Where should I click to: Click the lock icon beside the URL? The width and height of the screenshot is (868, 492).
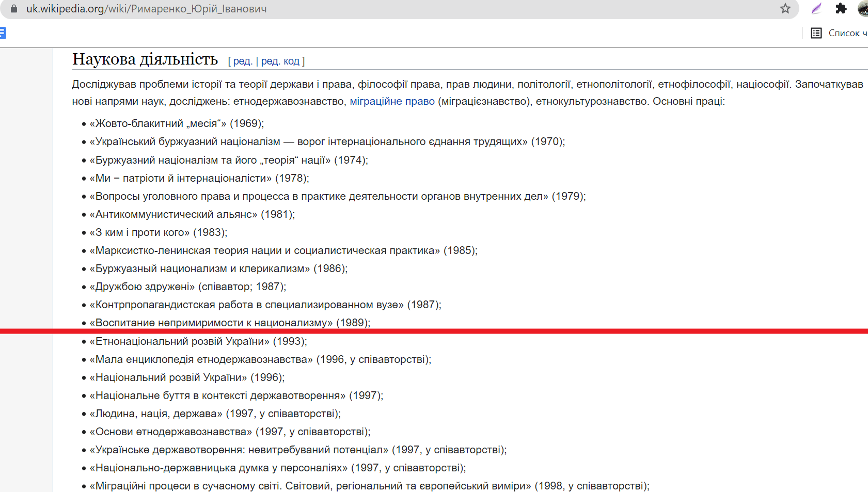coord(14,9)
